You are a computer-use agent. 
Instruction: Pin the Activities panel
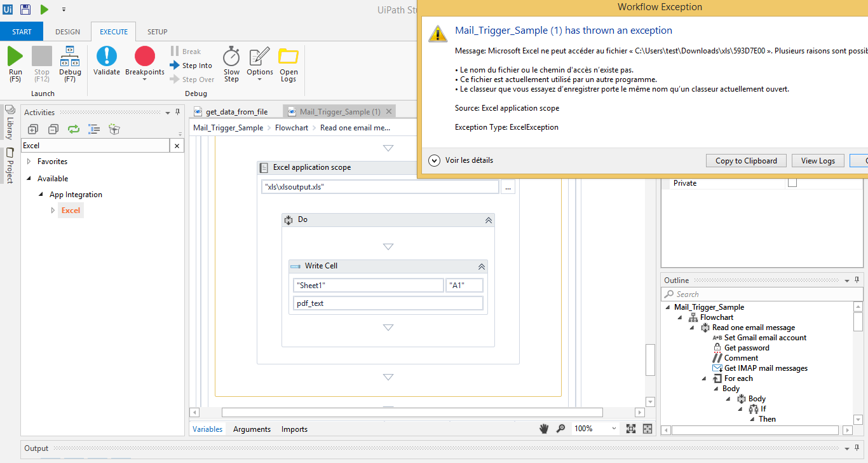[x=177, y=112]
